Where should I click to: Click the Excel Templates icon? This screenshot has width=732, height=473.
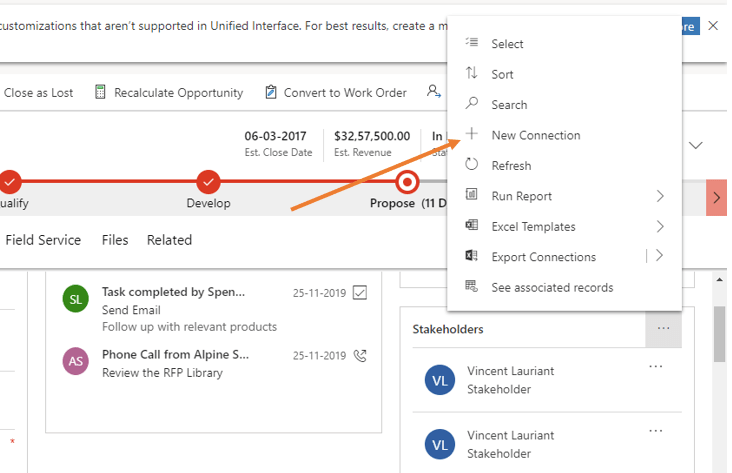tap(472, 226)
